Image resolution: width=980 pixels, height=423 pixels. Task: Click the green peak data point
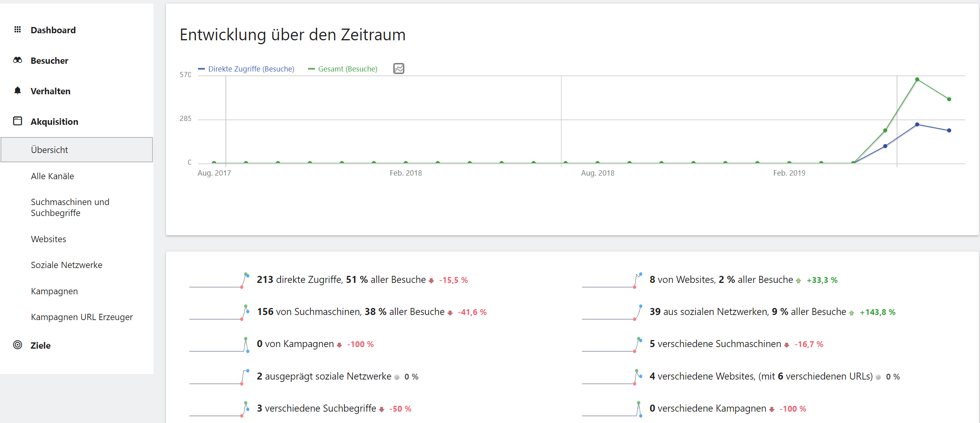pyautogui.click(x=917, y=79)
